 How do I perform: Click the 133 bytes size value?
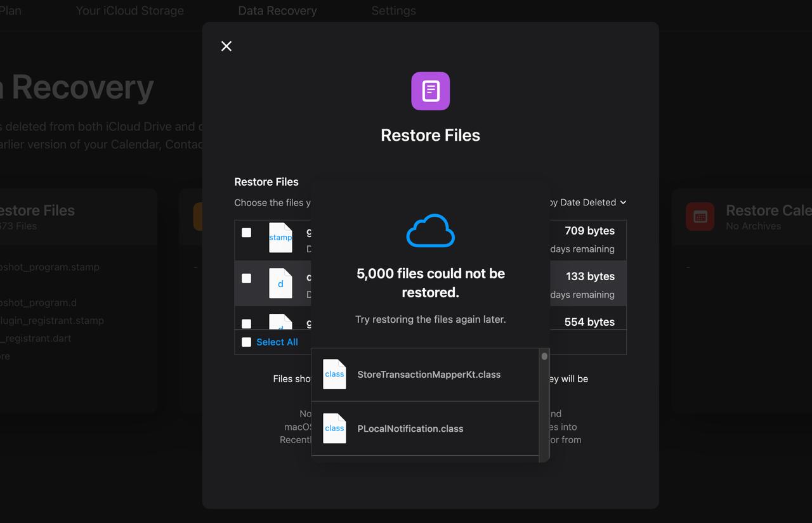[x=590, y=276]
